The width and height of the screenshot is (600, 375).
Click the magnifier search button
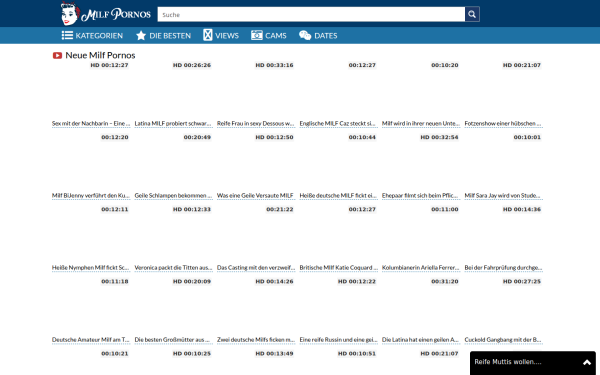[x=472, y=15]
